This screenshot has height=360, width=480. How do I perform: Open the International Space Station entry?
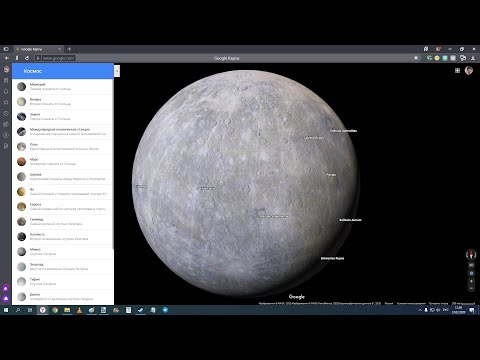click(63, 132)
